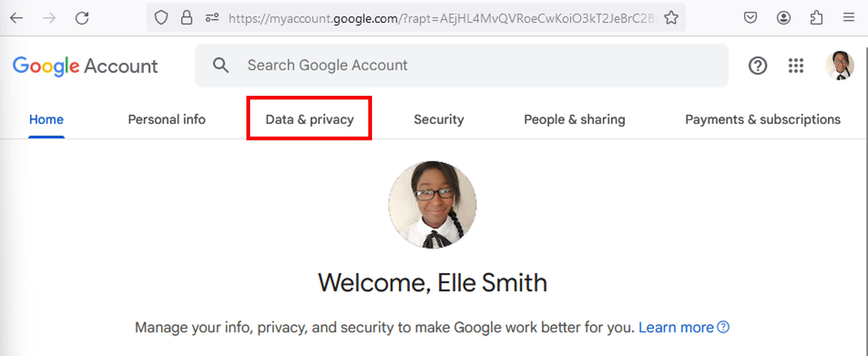
Task: Open the Personal info tab
Action: [x=167, y=120]
